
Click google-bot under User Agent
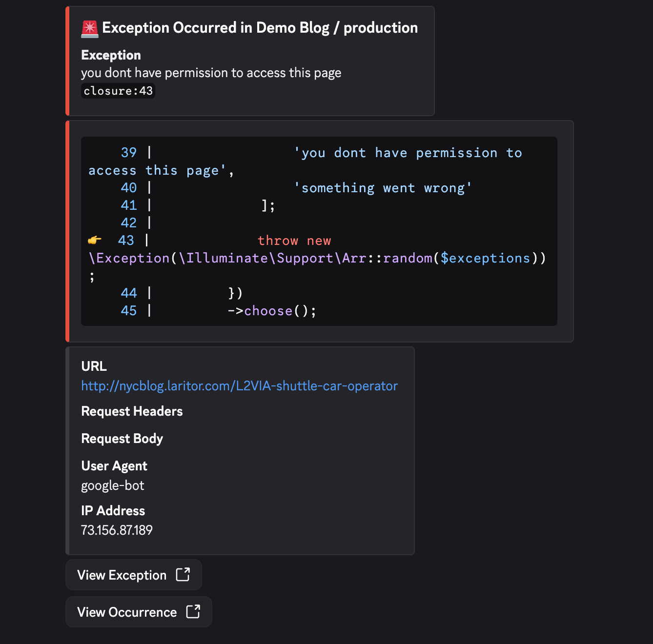[113, 485]
